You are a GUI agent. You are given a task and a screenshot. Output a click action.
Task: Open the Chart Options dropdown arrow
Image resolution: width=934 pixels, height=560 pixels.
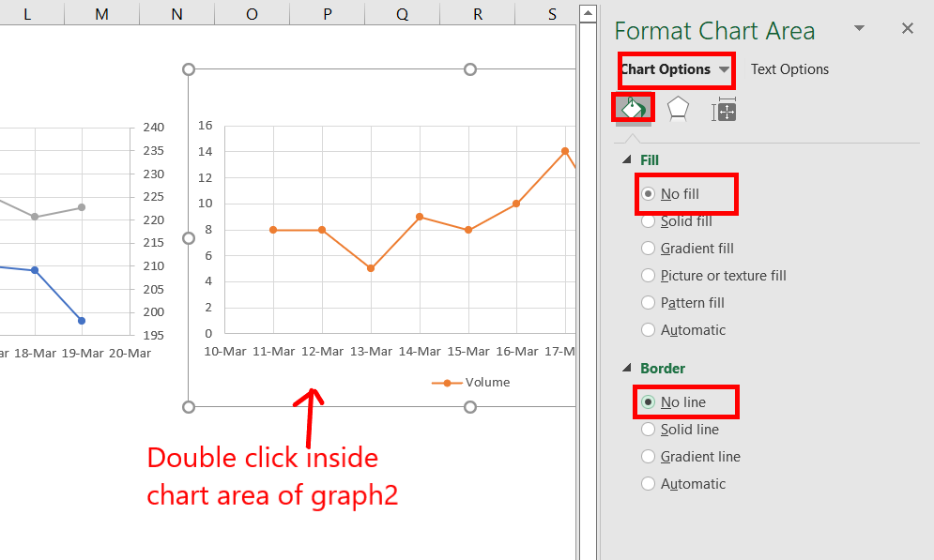click(x=724, y=69)
